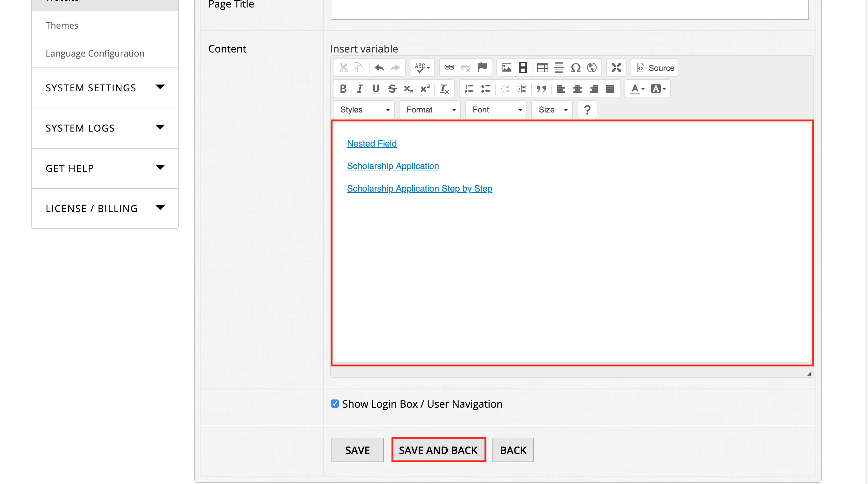The width and height of the screenshot is (868, 484).
Task: Undo last edit with the Undo arrow
Action: click(x=379, y=68)
